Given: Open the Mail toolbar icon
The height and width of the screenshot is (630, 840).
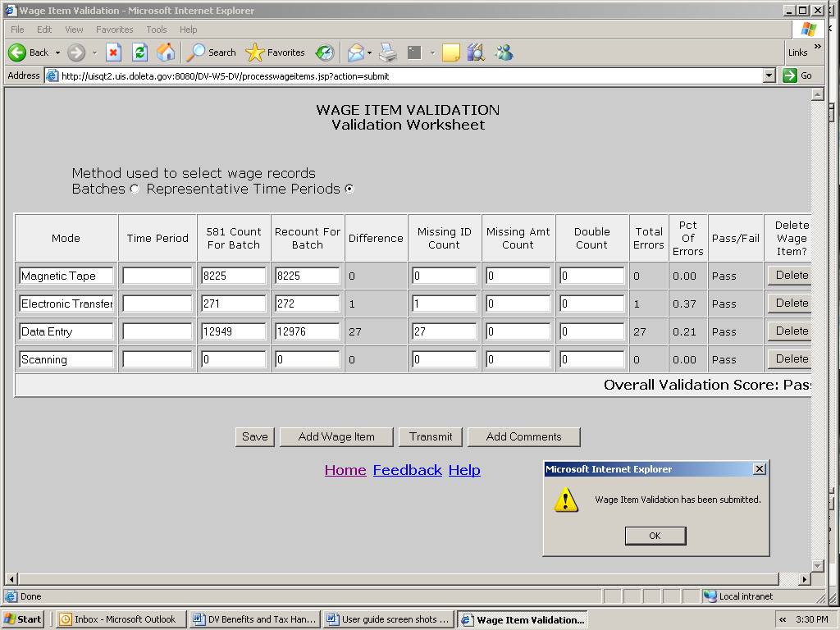Looking at the screenshot, I should click(355, 52).
